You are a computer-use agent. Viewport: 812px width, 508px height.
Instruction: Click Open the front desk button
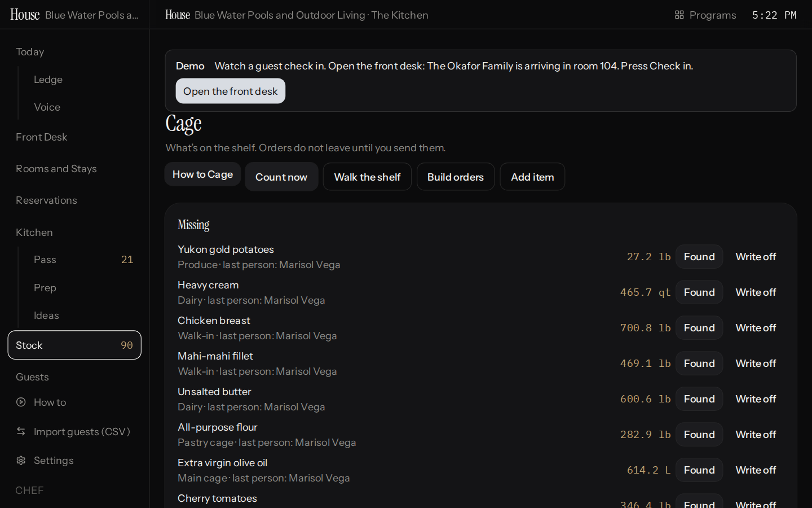231,91
